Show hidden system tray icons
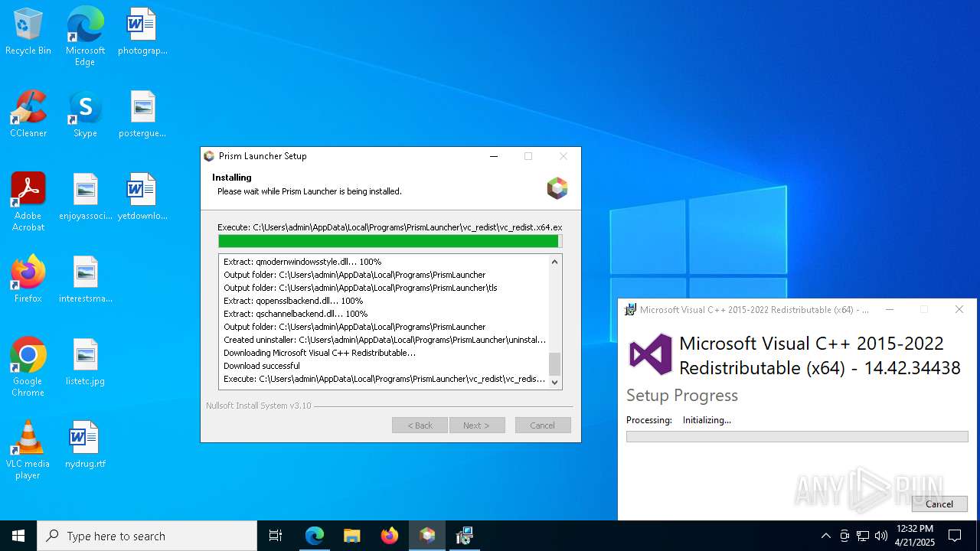 point(825,536)
